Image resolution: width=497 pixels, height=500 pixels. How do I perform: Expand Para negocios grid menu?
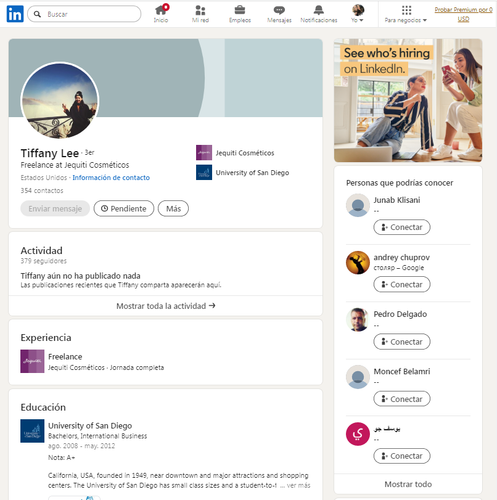point(406,14)
